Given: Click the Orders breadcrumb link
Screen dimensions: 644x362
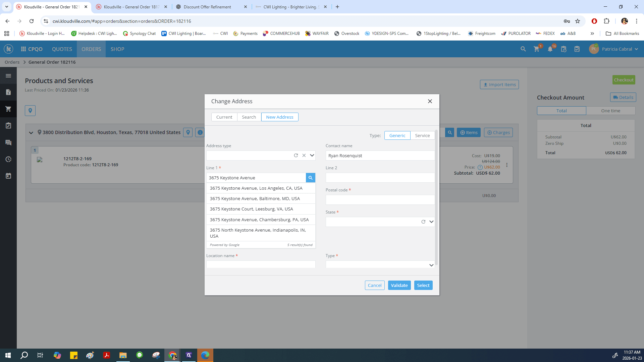Looking at the screenshot, I should [x=12, y=62].
